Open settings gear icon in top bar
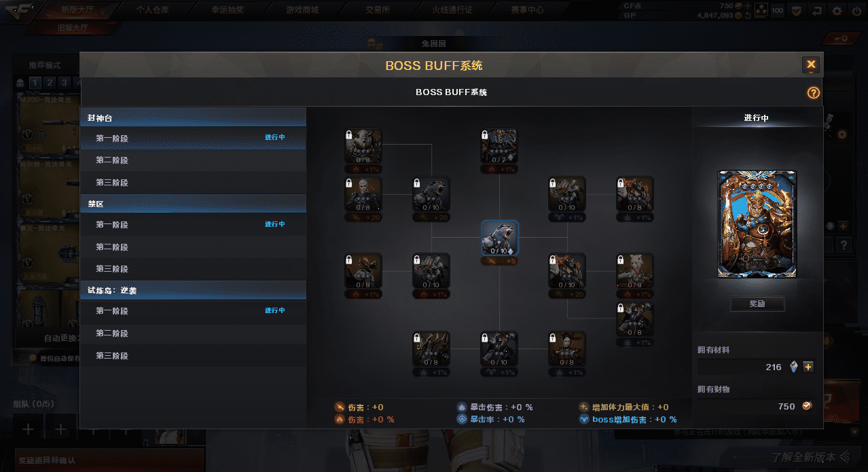The image size is (868, 472). click(x=836, y=11)
